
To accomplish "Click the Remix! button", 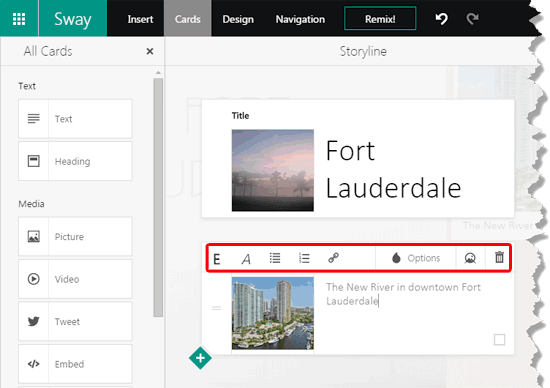I will [380, 19].
